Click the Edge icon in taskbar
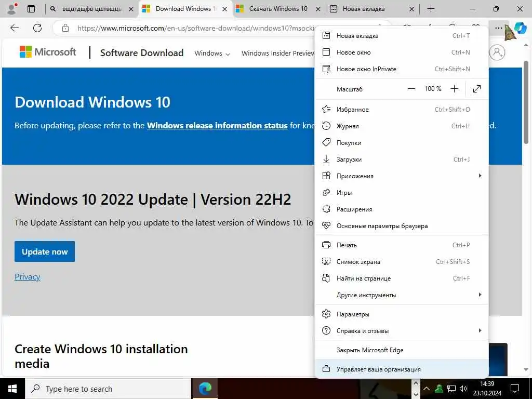Screen dimensions: 532x399 (205, 389)
